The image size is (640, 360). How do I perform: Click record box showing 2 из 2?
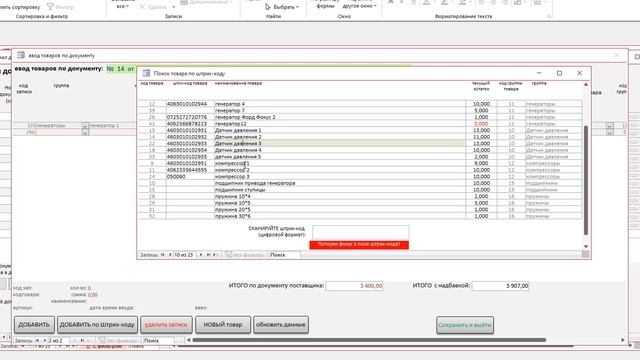58,340
